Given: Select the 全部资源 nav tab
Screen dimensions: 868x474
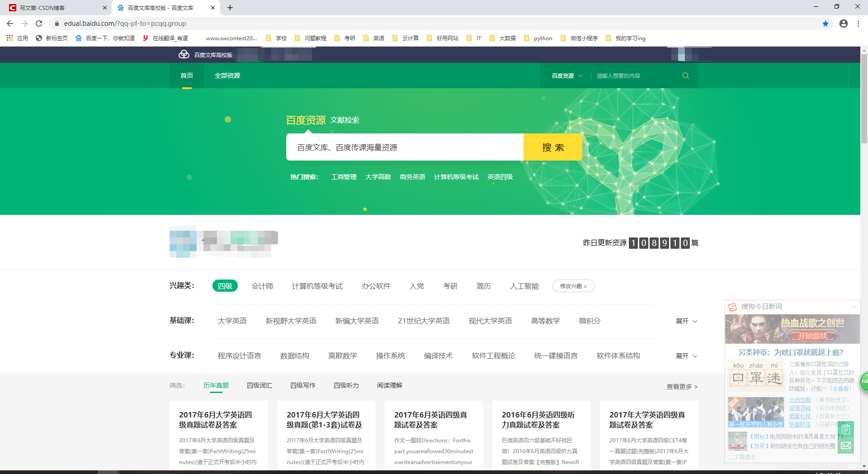Looking at the screenshot, I should coord(227,76).
